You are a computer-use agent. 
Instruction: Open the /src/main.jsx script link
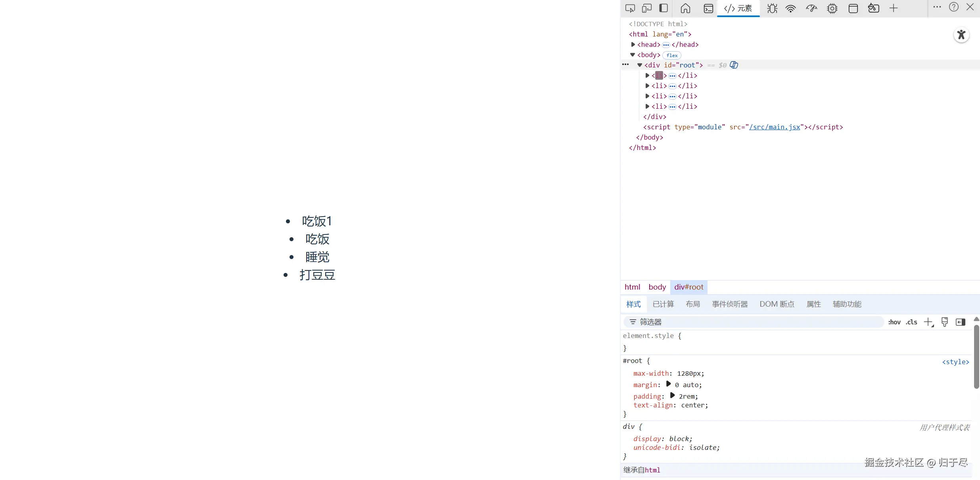pyautogui.click(x=774, y=127)
